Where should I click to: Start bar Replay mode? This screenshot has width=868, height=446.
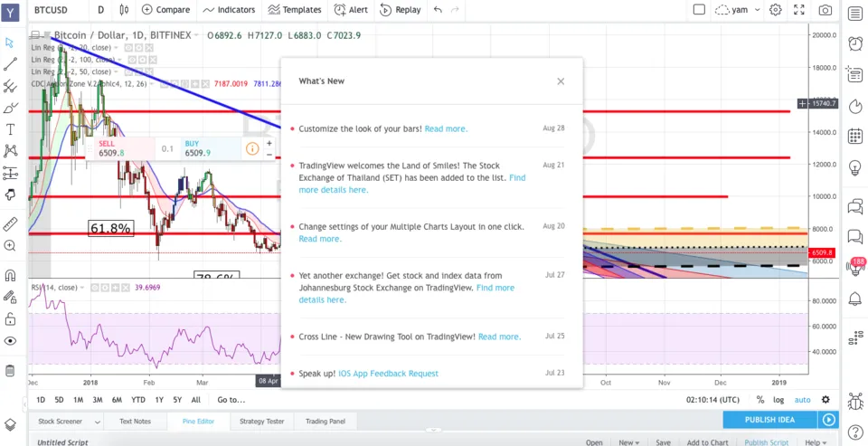[x=401, y=9]
